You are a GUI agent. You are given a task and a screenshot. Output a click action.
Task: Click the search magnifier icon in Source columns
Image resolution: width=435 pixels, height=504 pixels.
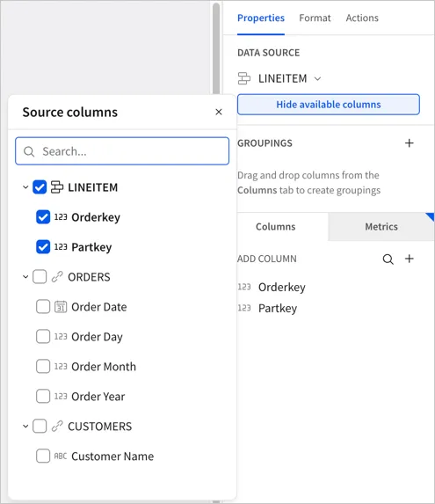(x=29, y=151)
